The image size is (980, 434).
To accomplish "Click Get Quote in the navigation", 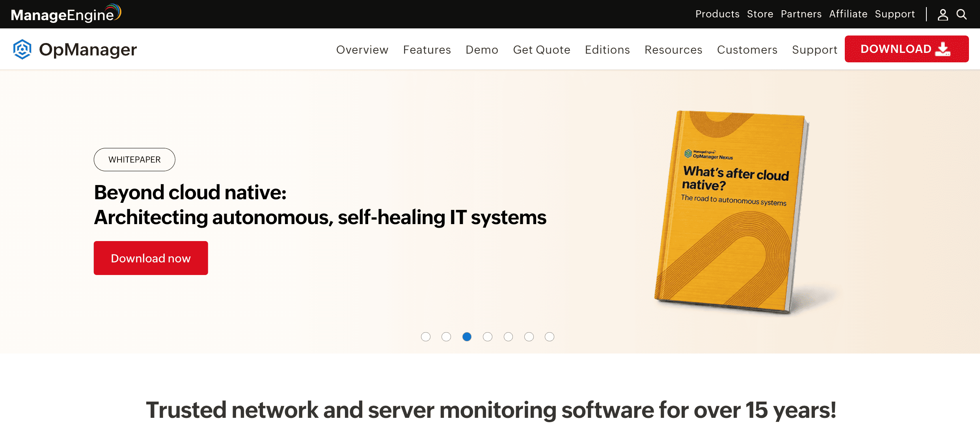I will coord(542,50).
